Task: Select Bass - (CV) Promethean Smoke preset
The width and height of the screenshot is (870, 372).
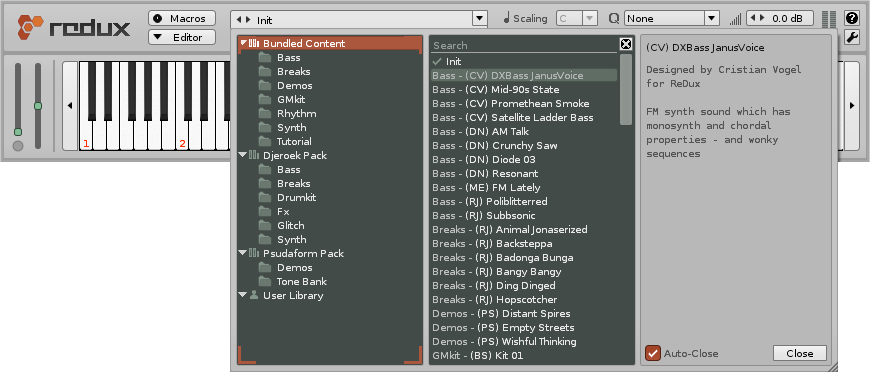Action: pyautogui.click(x=524, y=104)
